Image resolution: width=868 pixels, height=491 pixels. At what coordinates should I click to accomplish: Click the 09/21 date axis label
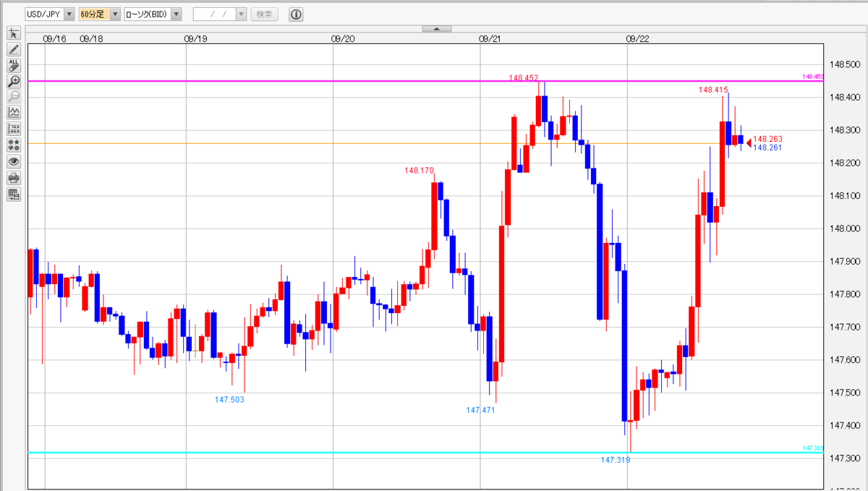(490, 39)
